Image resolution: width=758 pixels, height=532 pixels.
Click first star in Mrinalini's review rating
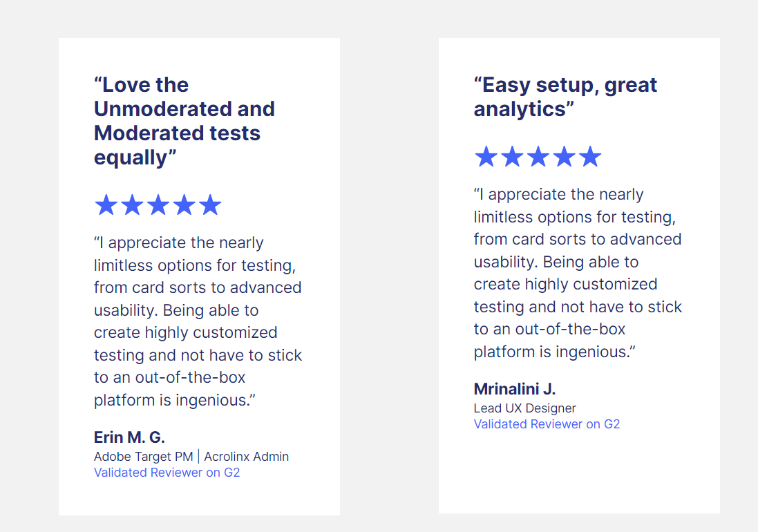[486, 157]
